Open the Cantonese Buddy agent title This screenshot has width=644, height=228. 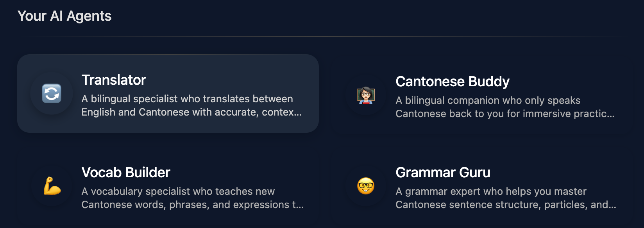[453, 82]
